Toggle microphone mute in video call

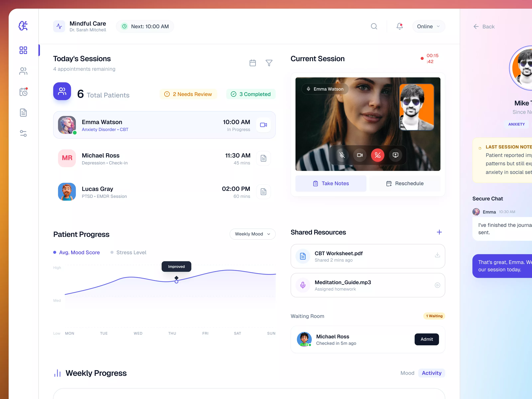(342, 155)
